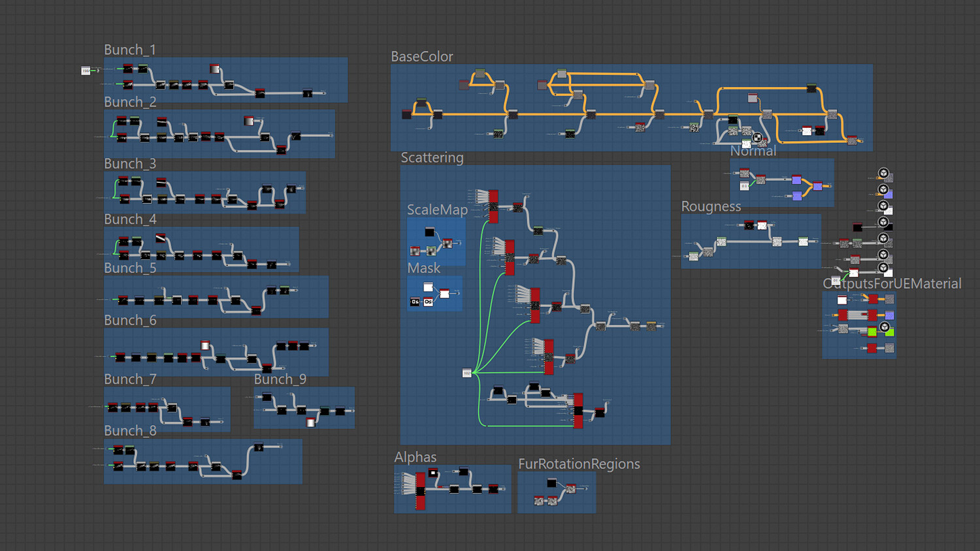The image size is (980, 551).
Task: Click the Alphas frame title
Action: pos(415,457)
